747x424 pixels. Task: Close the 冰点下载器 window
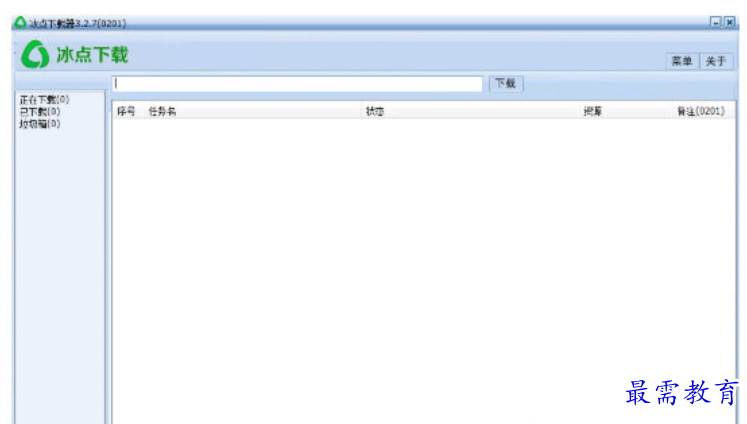[729, 22]
